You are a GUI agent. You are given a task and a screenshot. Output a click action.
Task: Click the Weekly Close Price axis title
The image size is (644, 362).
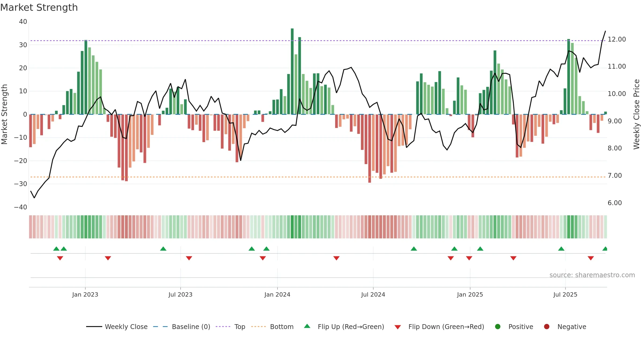tap(636, 114)
